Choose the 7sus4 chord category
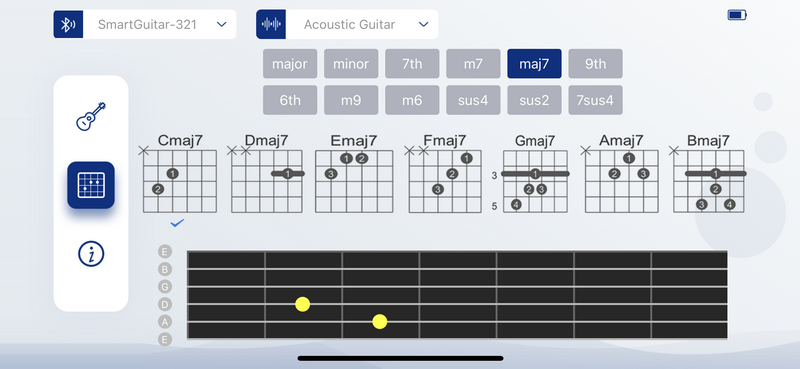Image resolution: width=800 pixels, height=369 pixels. pos(595,100)
